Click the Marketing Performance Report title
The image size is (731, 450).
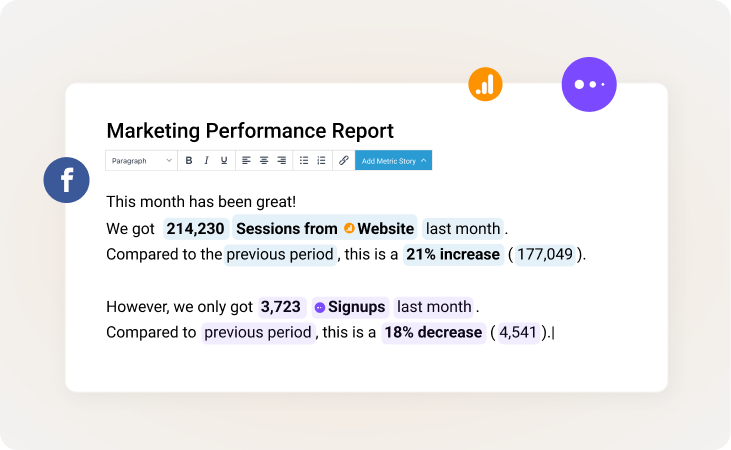tap(250, 131)
